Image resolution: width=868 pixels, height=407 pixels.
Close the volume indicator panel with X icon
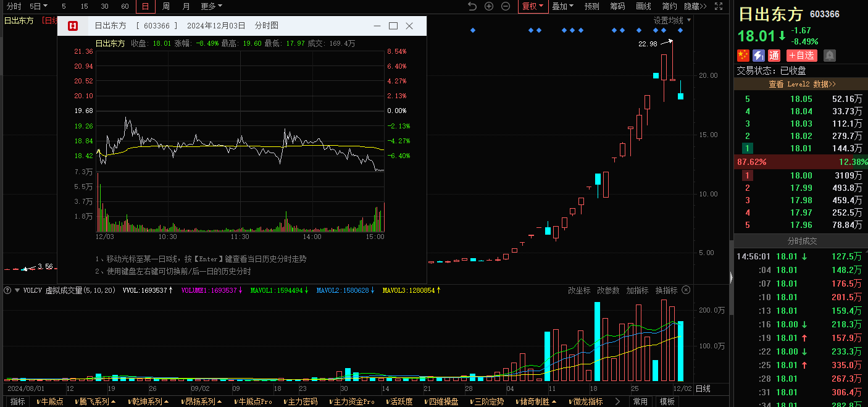click(x=685, y=290)
